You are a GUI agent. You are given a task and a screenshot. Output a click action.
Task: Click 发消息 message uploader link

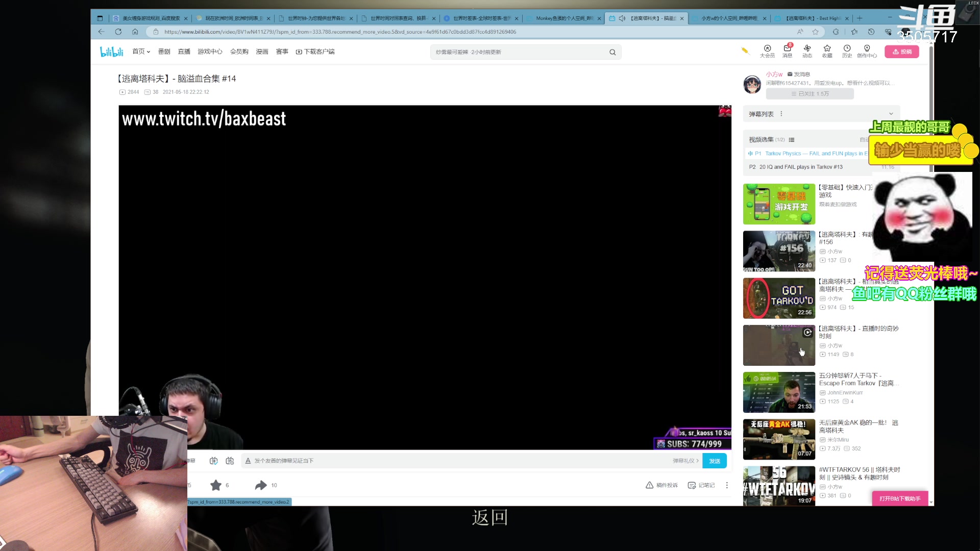pyautogui.click(x=798, y=74)
